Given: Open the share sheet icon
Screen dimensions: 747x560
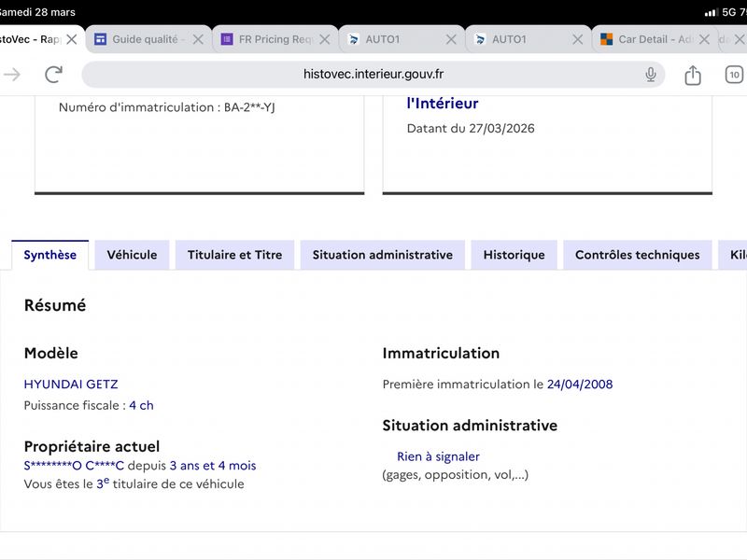Looking at the screenshot, I should (692, 75).
